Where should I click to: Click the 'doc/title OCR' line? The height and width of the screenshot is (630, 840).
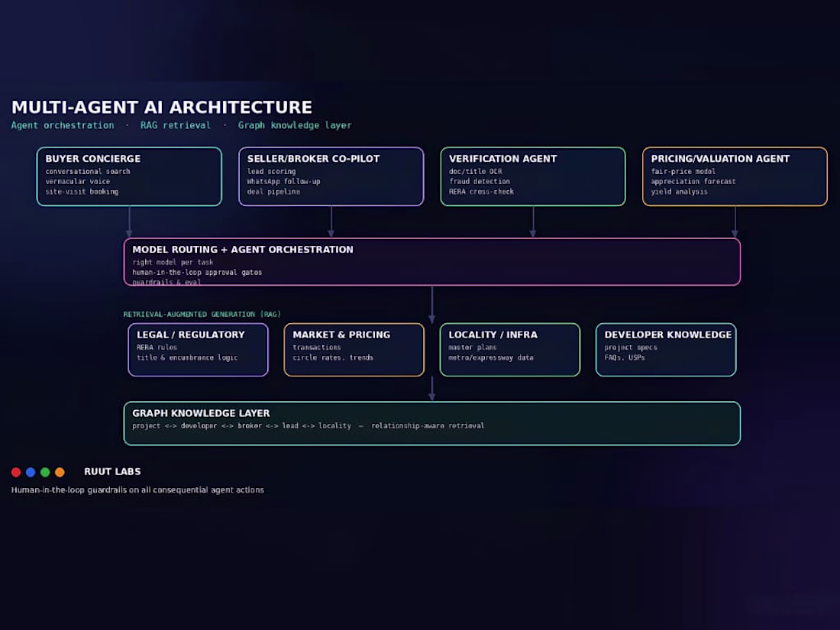(x=476, y=171)
